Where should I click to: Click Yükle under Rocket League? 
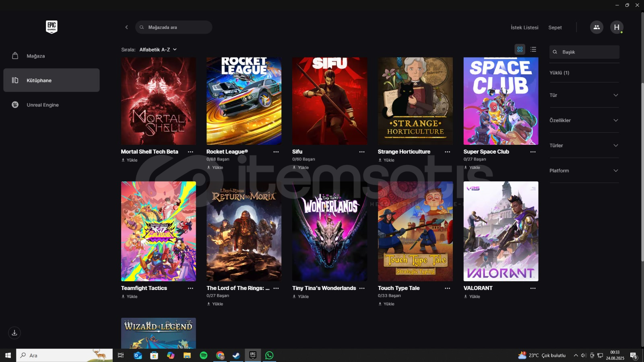coord(215,167)
